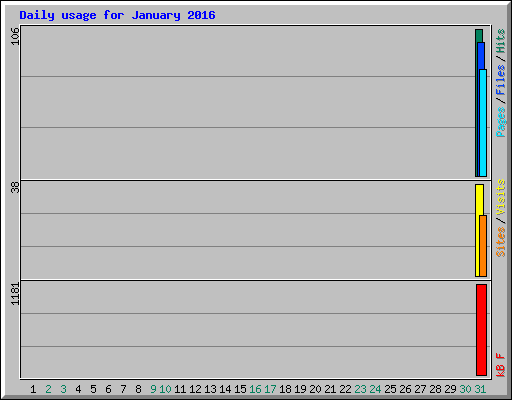Click day 24 on the x-axis
Viewport: 512px width, 400px height.
(x=375, y=389)
